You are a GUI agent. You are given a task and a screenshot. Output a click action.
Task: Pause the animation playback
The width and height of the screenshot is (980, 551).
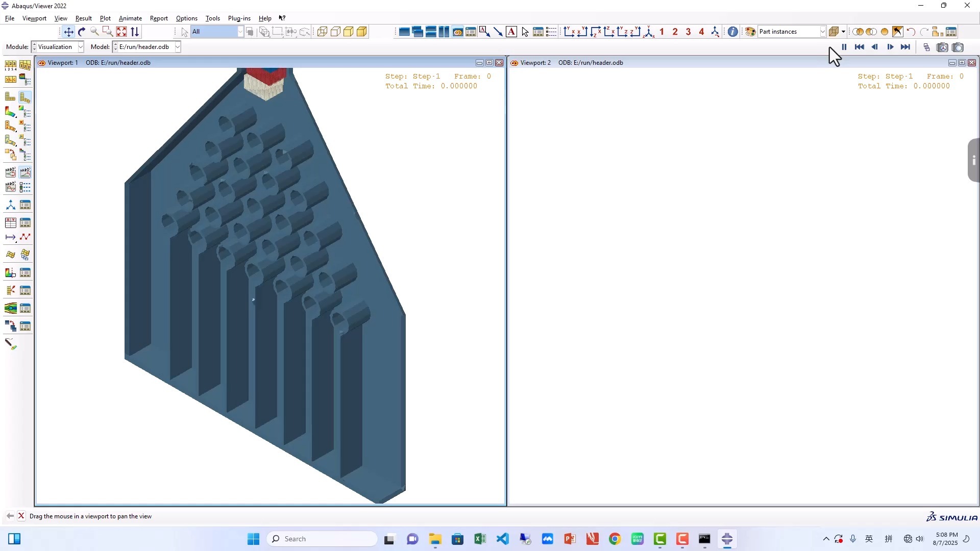coord(844,47)
